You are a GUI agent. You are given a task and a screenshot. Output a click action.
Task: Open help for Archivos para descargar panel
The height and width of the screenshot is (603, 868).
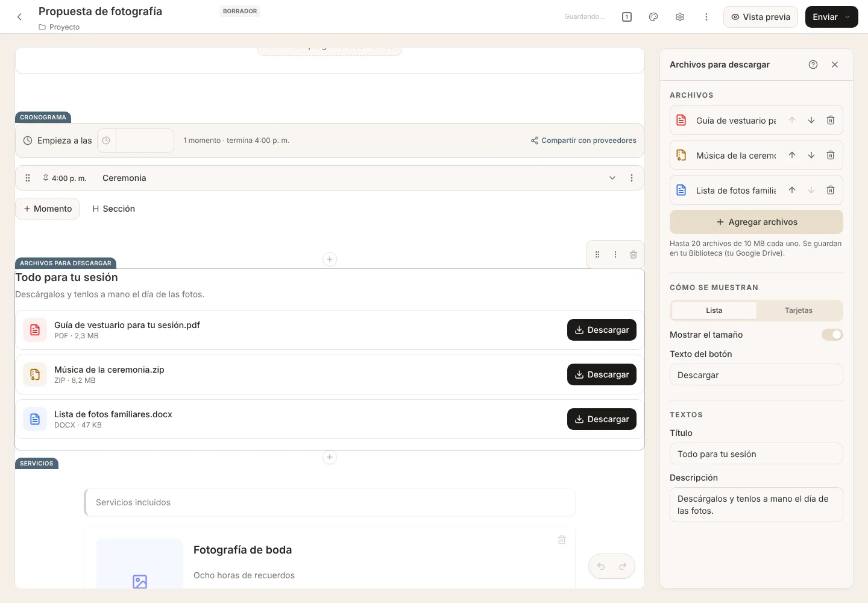click(813, 65)
